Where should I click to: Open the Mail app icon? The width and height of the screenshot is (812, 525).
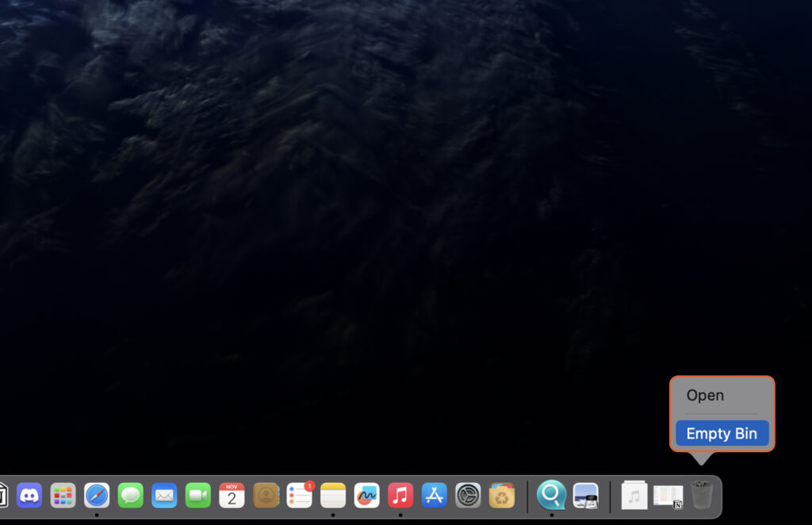click(164, 496)
